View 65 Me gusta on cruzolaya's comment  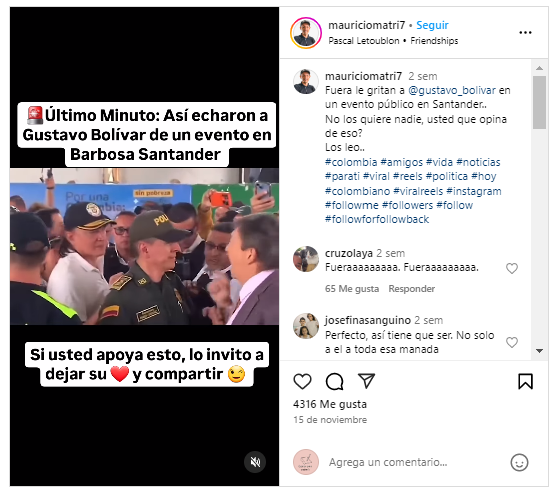pos(352,289)
